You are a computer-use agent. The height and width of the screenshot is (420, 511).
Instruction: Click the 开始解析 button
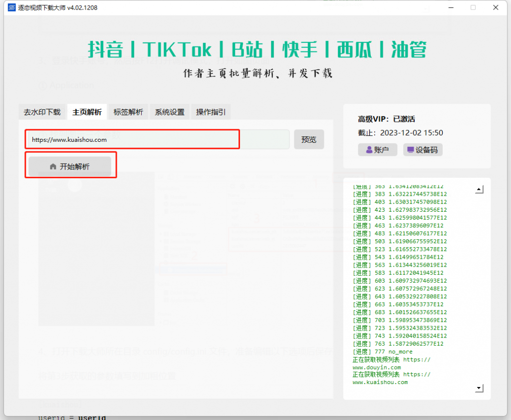pyautogui.click(x=70, y=166)
